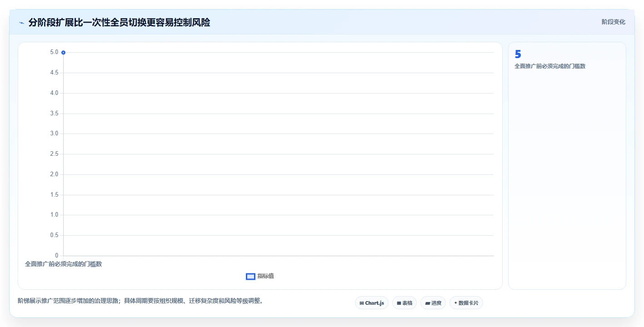644x327 pixels.
Task: Click the Chart.js tag pill
Action: tap(371, 303)
